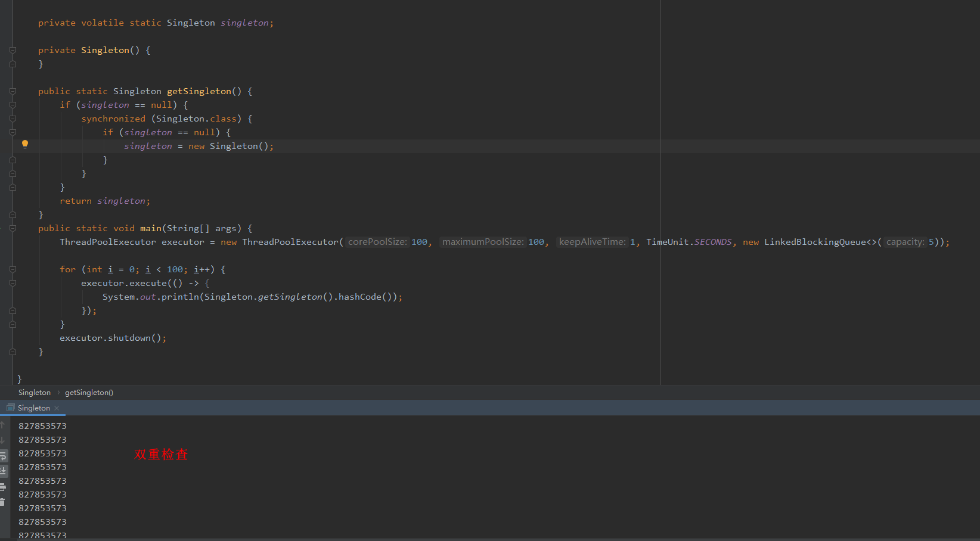
Task: Toggle scroll-to-end in the console toolbar
Action: 3,471
